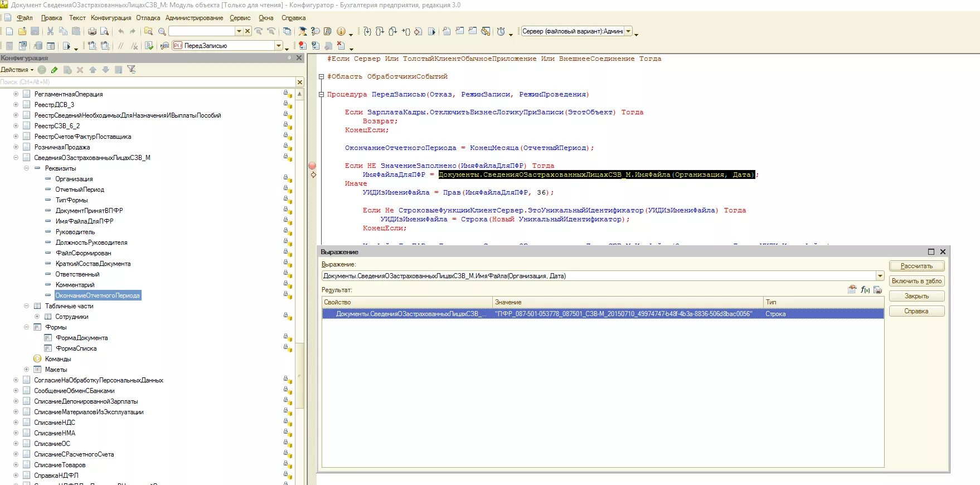Collapse the Табличные части branch
The height and width of the screenshot is (485, 980).
coord(26,306)
